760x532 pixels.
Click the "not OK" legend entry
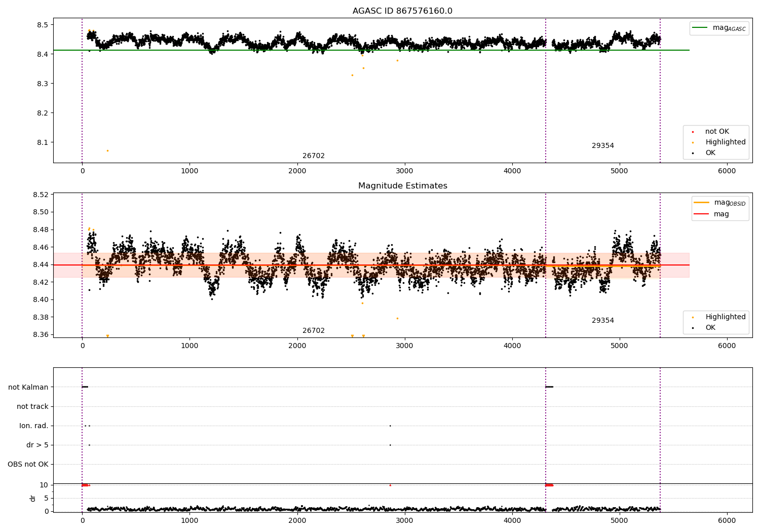pyautogui.click(x=711, y=132)
